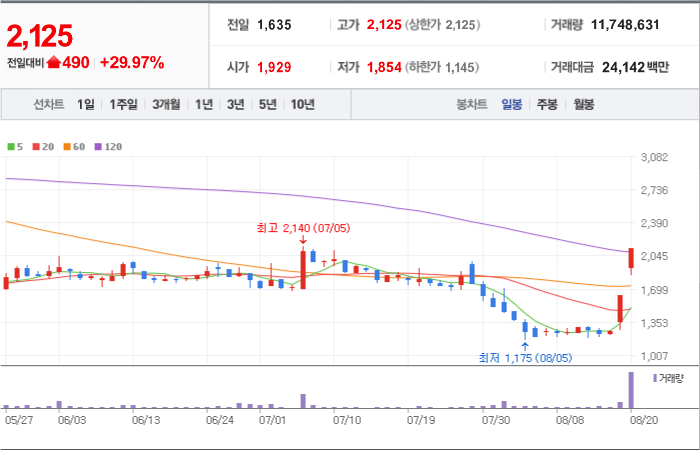Click the 거래량 value 11,748,631
The width and height of the screenshot is (700, 450).
pyautogui.click(x=625, y=25)
